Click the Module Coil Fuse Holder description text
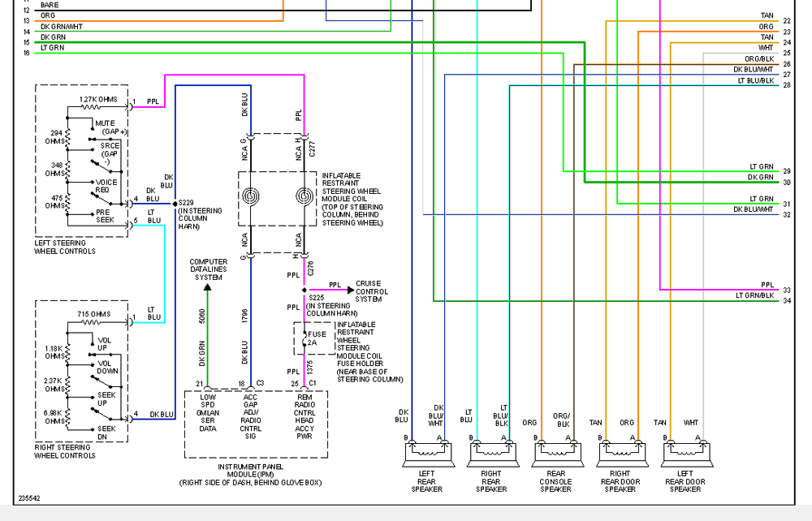Viewport: 812px width, 521px height. 369,352
